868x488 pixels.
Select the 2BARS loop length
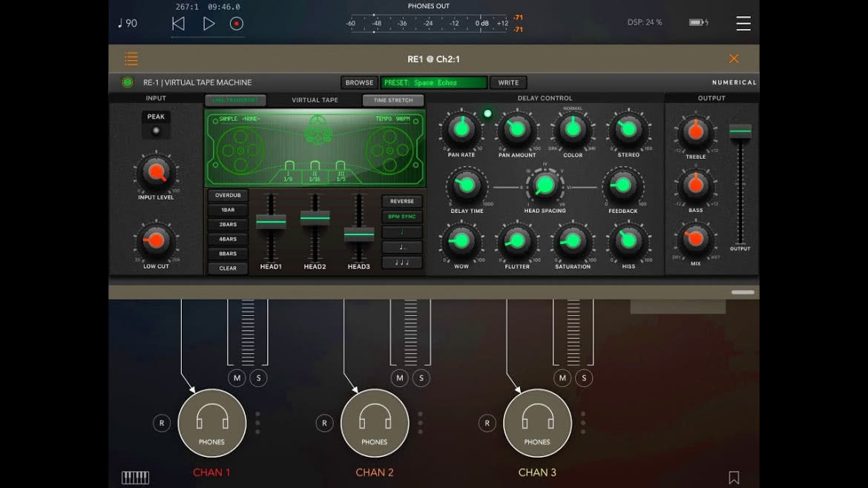tap(228, 225)
